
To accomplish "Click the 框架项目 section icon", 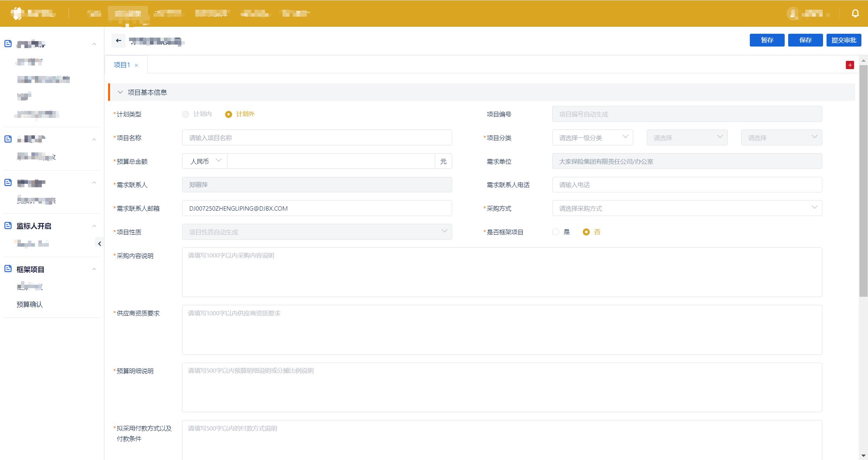I will [8, 269].
